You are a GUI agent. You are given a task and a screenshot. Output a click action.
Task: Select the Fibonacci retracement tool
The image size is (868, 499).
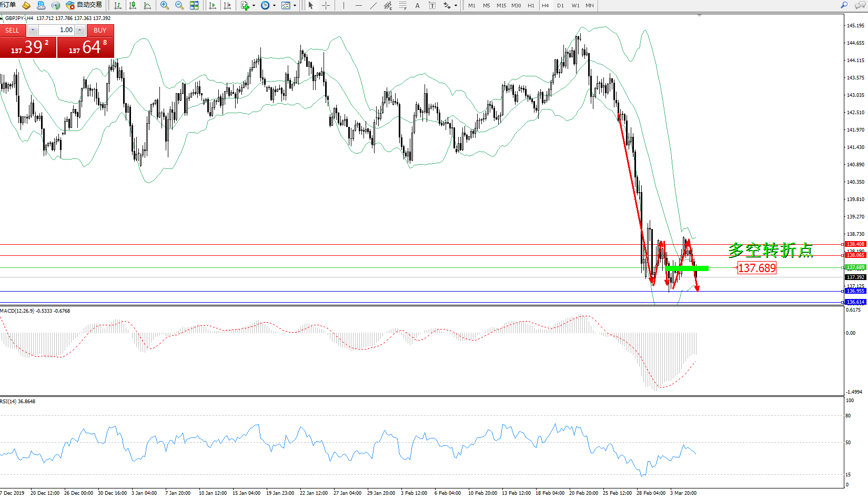[x=402, y=5]
